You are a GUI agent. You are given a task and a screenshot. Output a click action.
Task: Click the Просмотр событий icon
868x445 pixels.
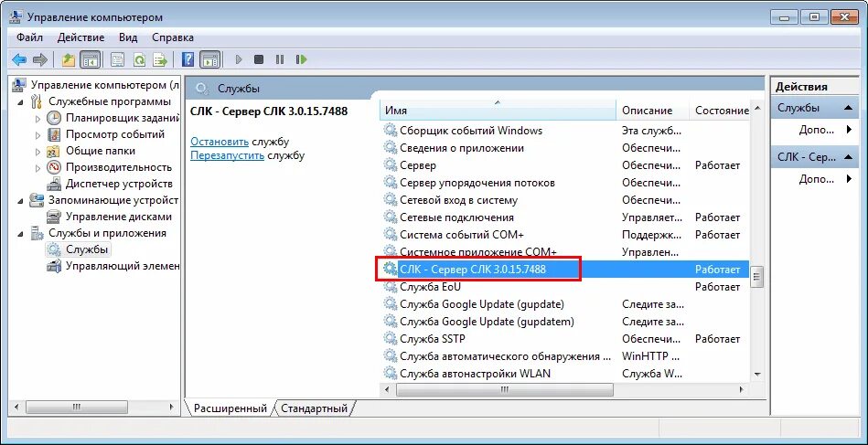point(54,134)
